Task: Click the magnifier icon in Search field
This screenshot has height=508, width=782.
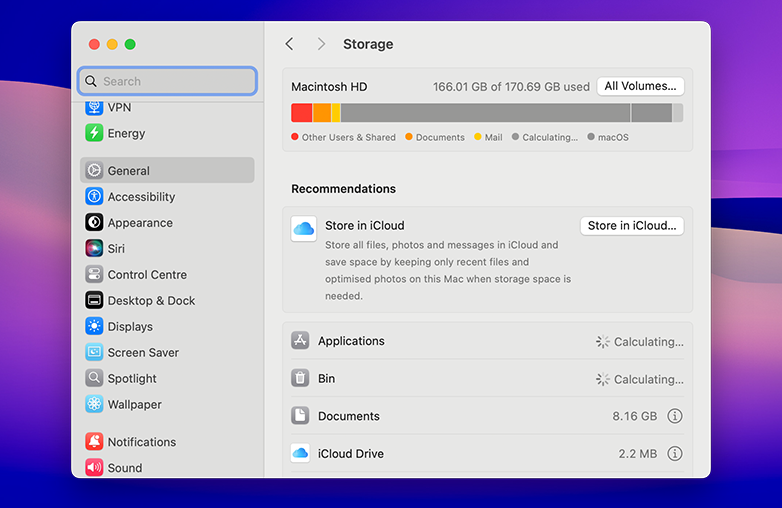Action: click(x=91, y=81)
